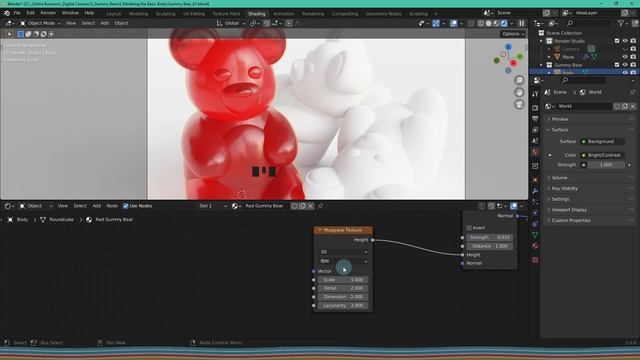Toggle Plane render visibility camera icon
Viewport: 640px width, 360px height.
pyautogui.click(x=633, y=57)
